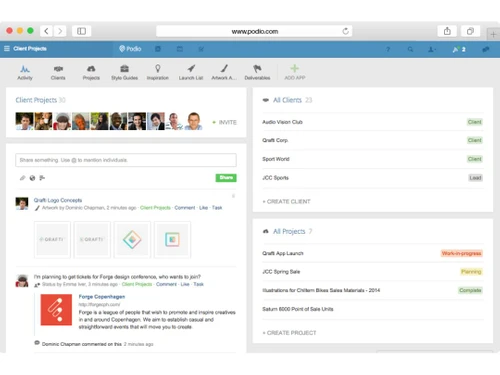Open the All Projects heading
Viewport: 500px width, 375px height.
pyautogui.click(x=289, y=231)
